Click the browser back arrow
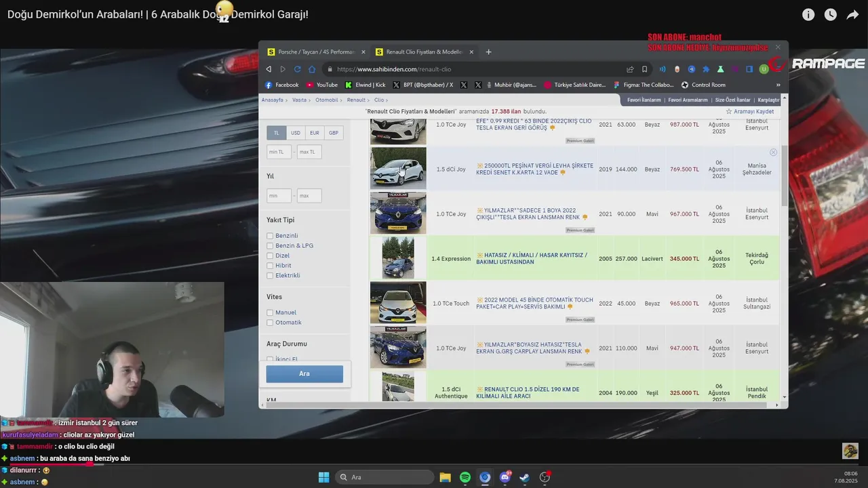Screen dimensions: 868x488 click(269, 69)
